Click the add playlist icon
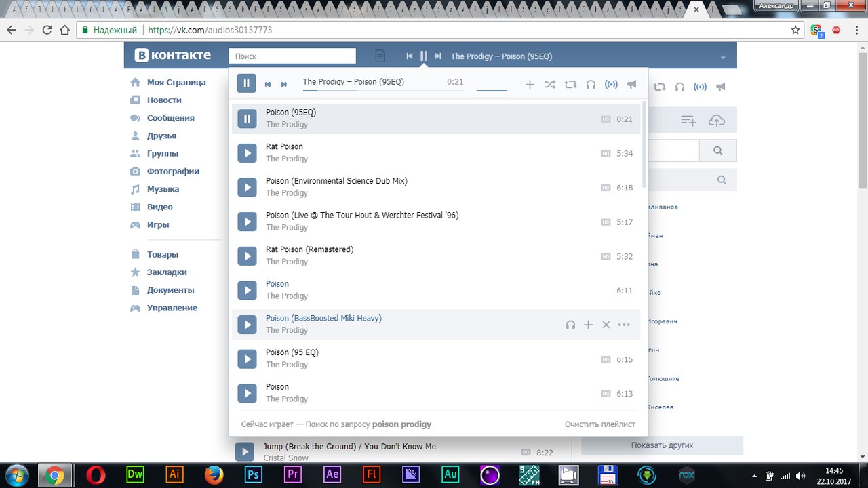868x488 pixels. click(x=688, y=121)
